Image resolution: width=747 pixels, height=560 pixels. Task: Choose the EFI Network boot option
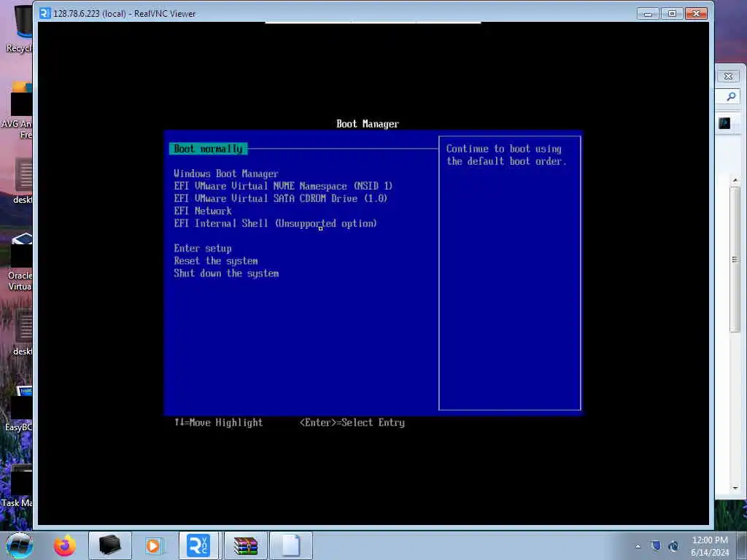(x=203, y=211)
